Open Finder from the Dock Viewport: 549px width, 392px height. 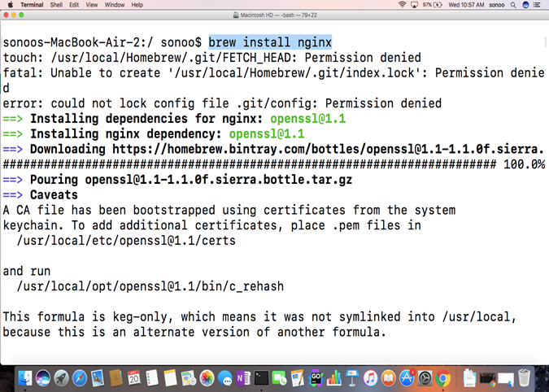click(x=25, y=378)
